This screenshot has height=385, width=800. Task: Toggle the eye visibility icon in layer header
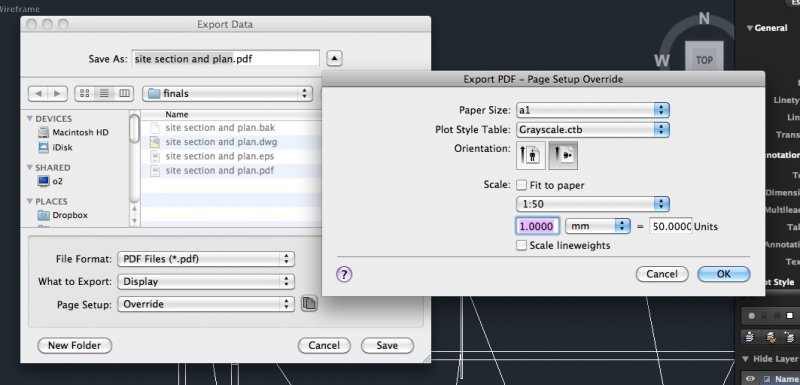[751, 378]
